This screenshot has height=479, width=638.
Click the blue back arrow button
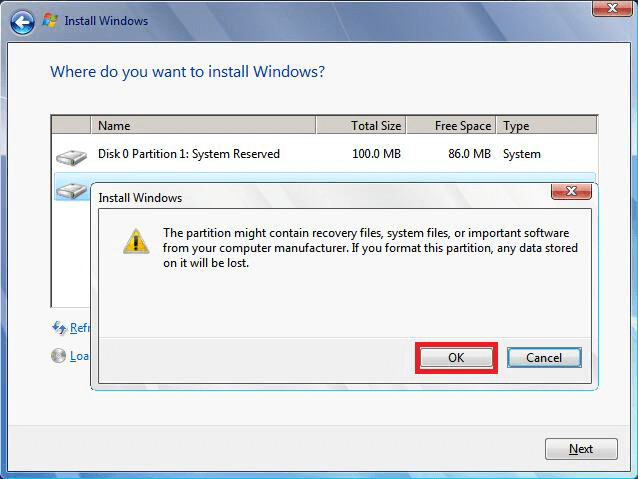click(x=22, y=21)
